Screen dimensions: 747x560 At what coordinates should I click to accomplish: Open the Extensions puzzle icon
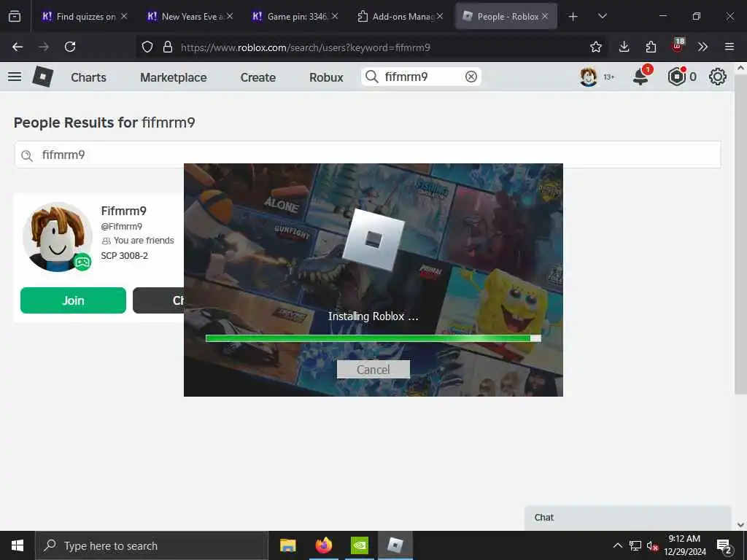tap(651, 47)
